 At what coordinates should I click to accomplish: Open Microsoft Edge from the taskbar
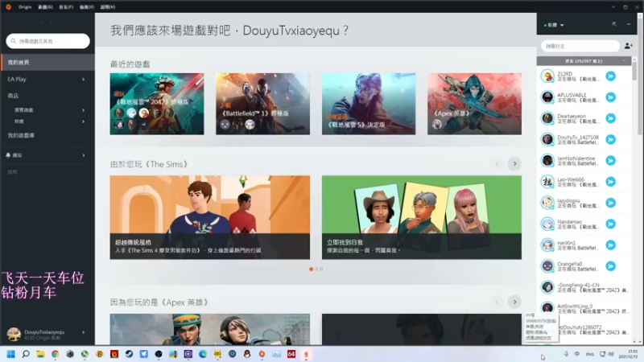[x=203, y=354]
